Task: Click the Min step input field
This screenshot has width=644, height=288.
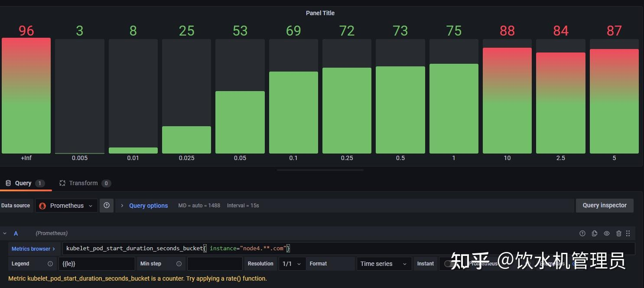Action: pos(215,264)
